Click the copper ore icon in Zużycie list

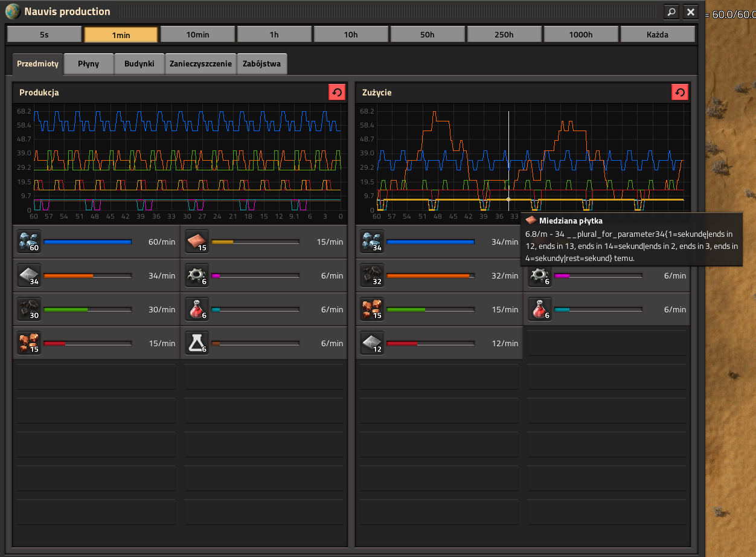point(372,309)
